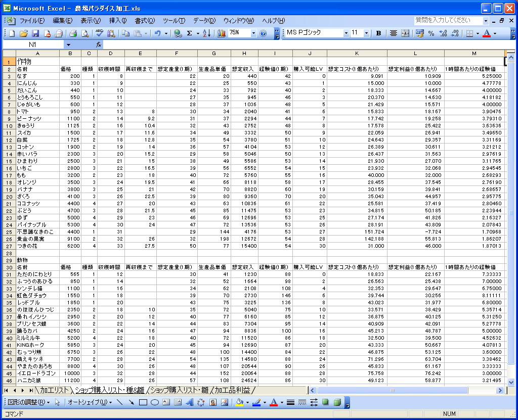Open the 図形の調整(R) menu
518x420 pixels.
click(29, 402)
